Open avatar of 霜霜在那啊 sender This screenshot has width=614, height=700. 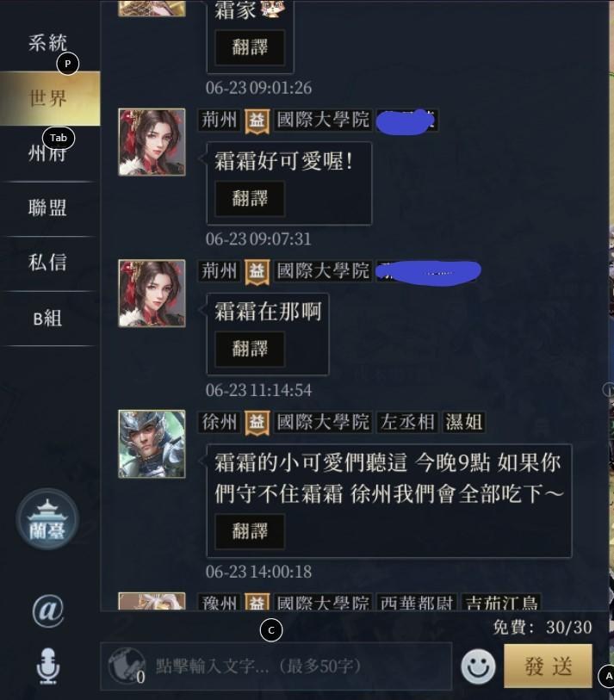pos(152,294)
